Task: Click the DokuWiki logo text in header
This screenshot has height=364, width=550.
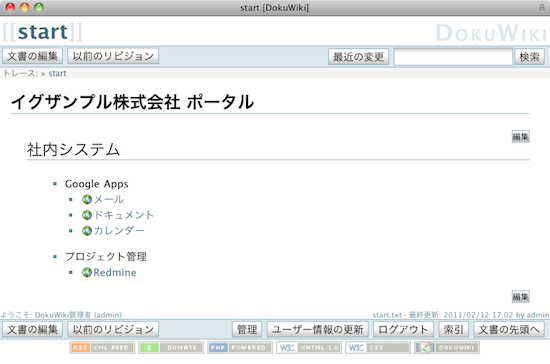Action: point(491,33)
